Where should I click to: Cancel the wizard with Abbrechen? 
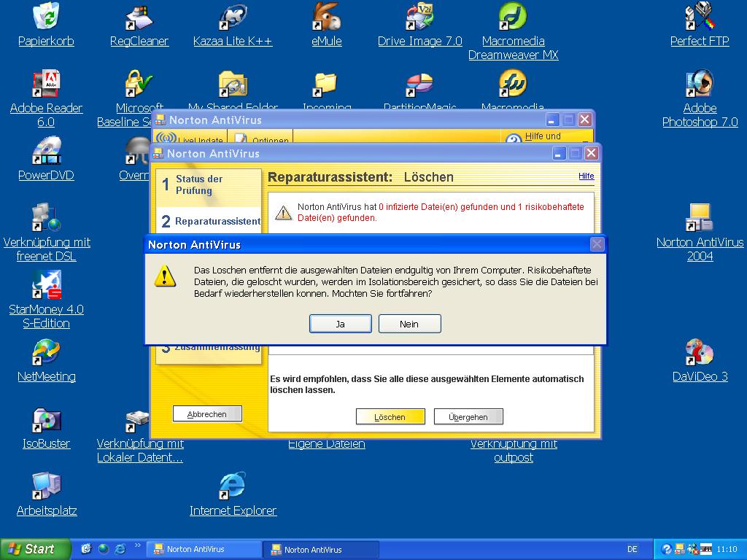click(x=207, y=414)
